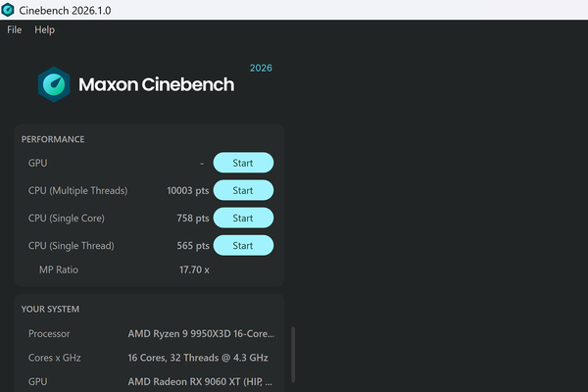Open the Help menu
This screenshot has height=392, width=588.
pos(45,29)
